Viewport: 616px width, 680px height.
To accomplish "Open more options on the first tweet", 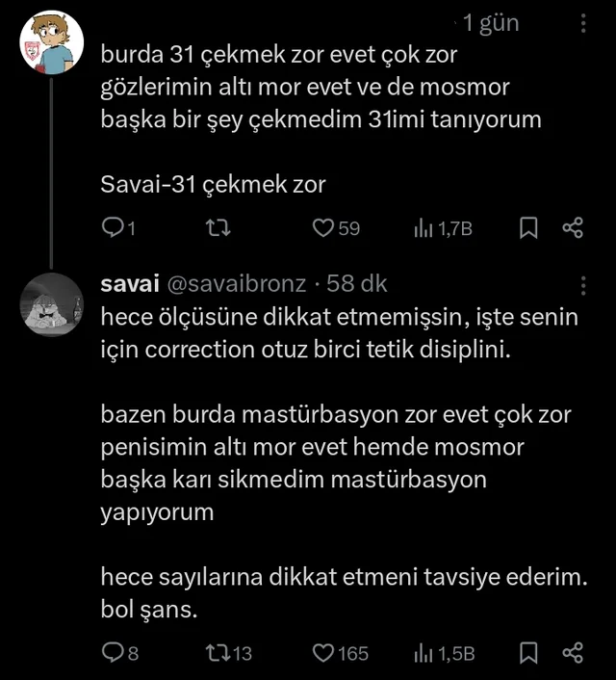I will 584,22.
